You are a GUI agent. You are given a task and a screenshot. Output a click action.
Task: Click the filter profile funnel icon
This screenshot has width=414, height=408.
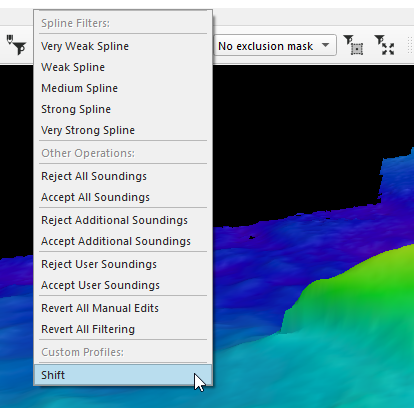point(16,45)
